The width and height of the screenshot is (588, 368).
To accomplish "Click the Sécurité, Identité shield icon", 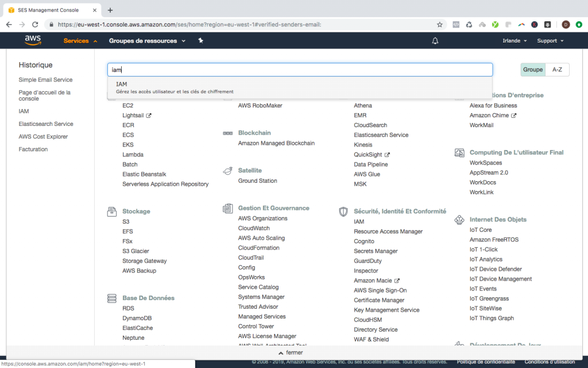I will pyautogui.click(x=343, y=212).
